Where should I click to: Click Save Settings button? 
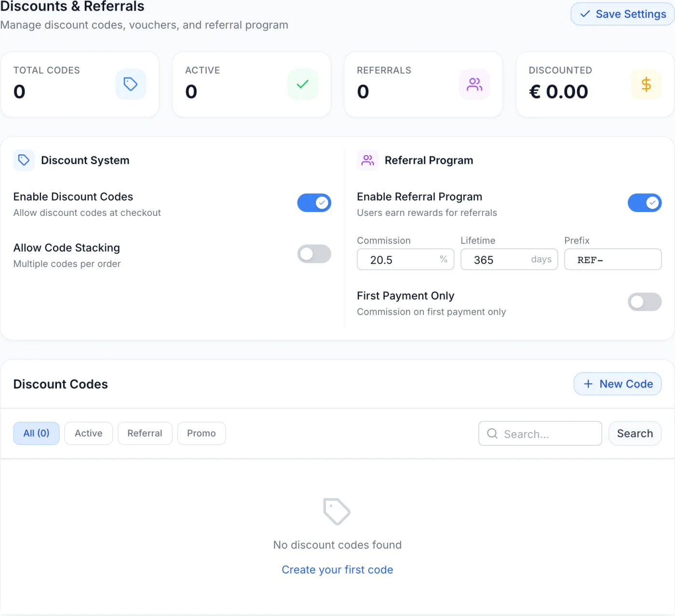click(622, 14)
